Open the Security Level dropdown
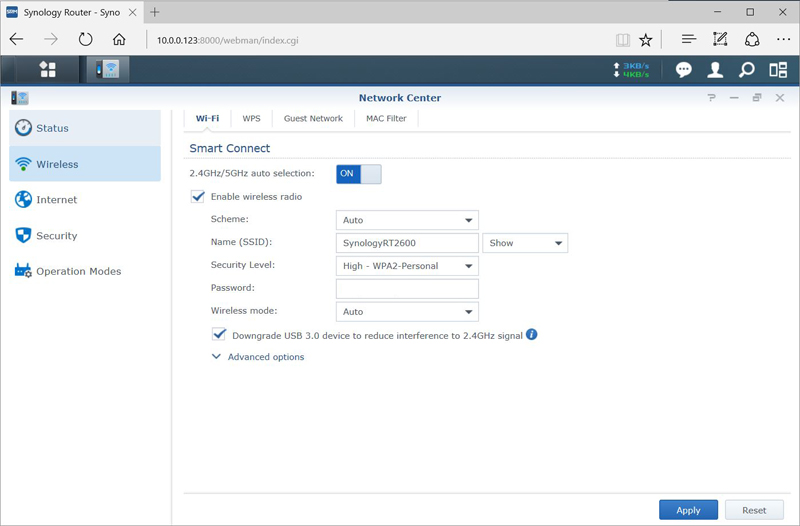Image resolution: width=800 pixels, height=526 pixels. pos(407,266)
